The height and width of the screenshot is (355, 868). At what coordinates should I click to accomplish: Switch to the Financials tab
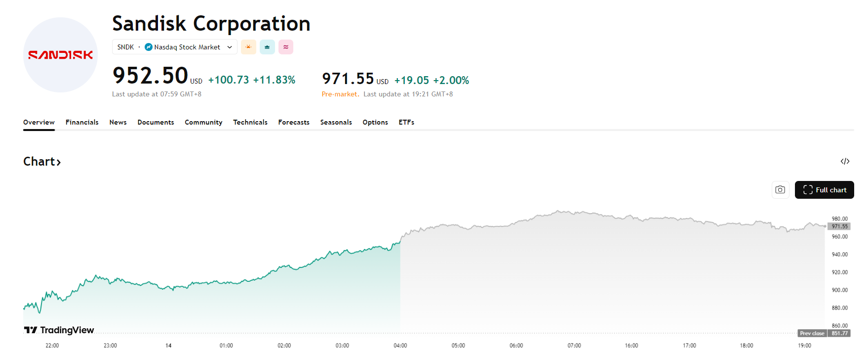click(82, 122)
